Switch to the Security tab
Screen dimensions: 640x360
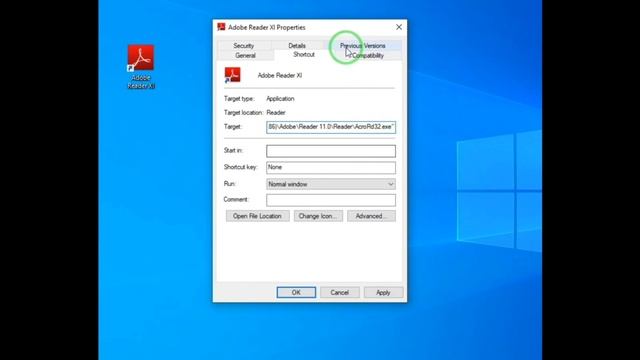click(244, 46)
